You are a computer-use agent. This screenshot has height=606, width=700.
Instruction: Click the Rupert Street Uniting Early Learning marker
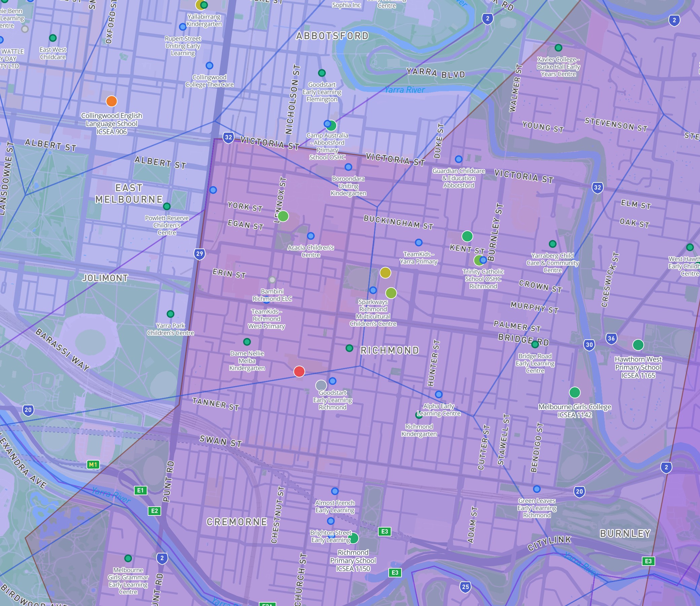(x=182, y=26)
